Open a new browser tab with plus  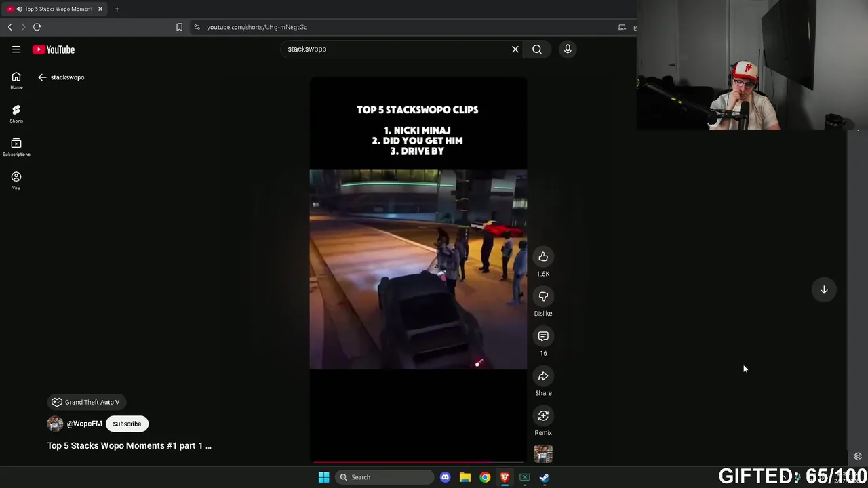[x=117, y=9]
